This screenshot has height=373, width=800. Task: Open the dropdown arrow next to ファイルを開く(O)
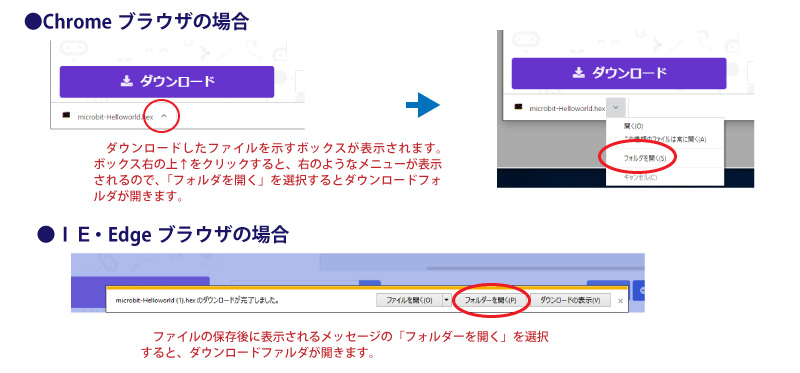click(446, 300)
